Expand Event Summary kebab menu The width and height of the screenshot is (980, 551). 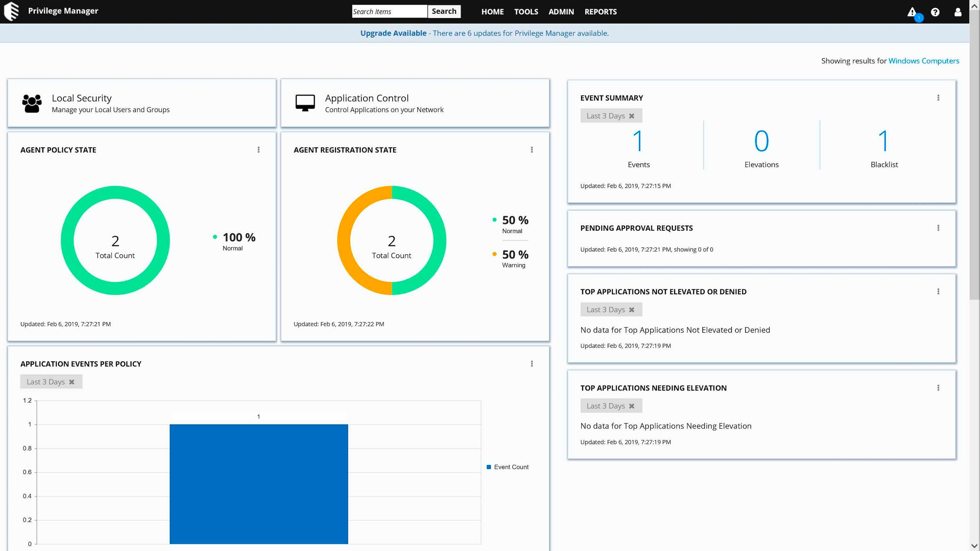coord(938,98)
